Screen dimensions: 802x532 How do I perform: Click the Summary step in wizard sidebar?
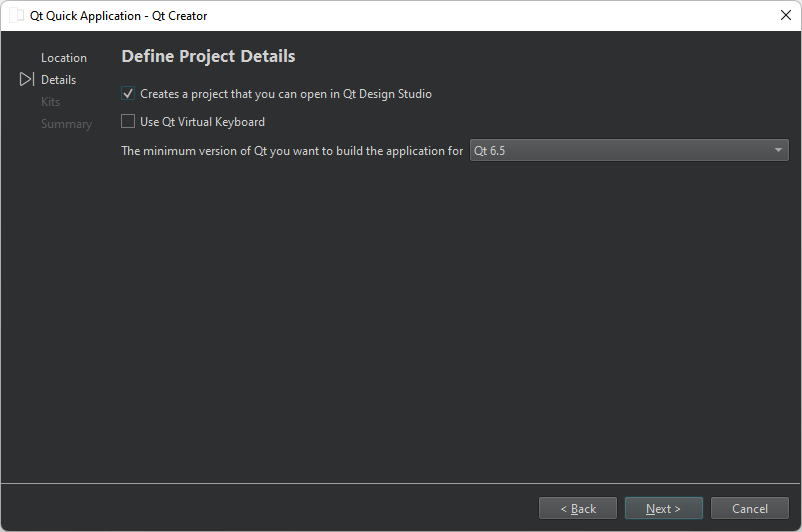pyautogui.click(x=66, y=124)
